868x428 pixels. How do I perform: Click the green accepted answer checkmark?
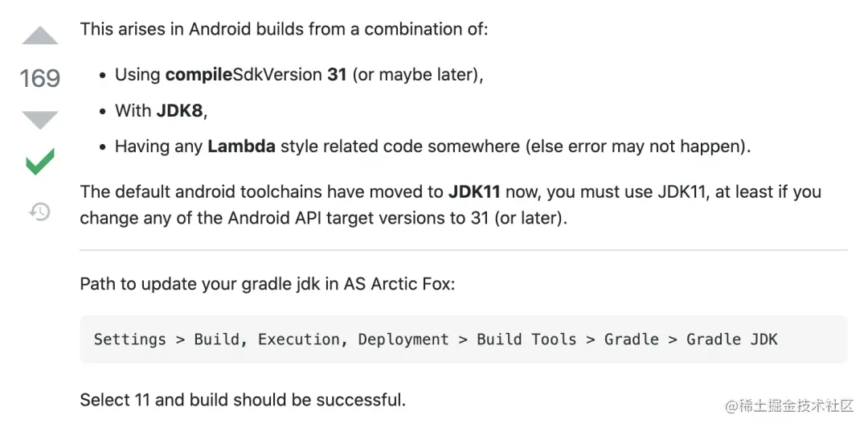[x=40, y=162]
